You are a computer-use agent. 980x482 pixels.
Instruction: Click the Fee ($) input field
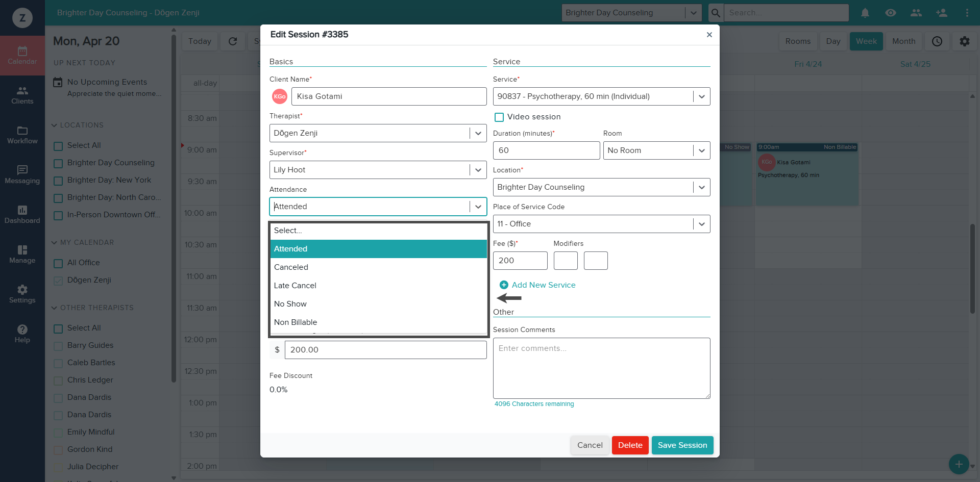point(520,261)
